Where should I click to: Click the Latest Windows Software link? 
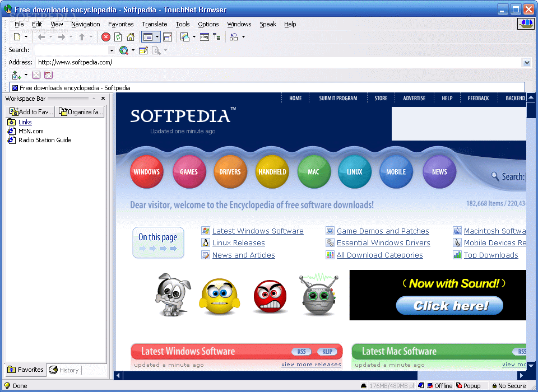(258, 231)
